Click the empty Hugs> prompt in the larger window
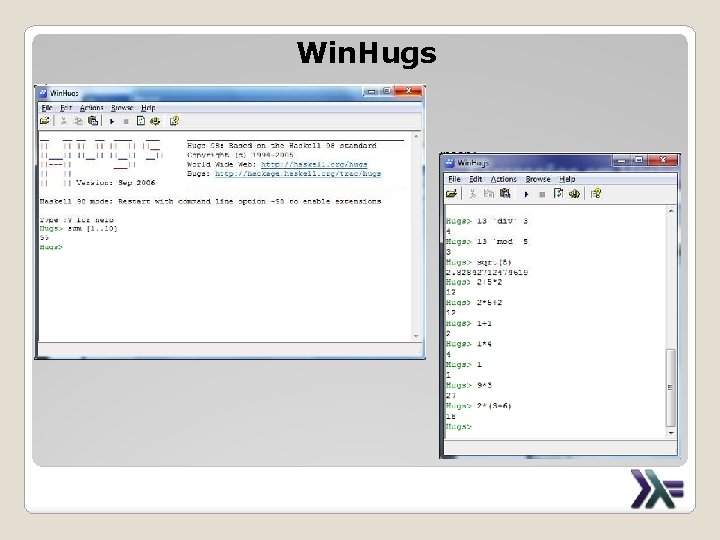This screenshot has height=540, width=720. 51,247
